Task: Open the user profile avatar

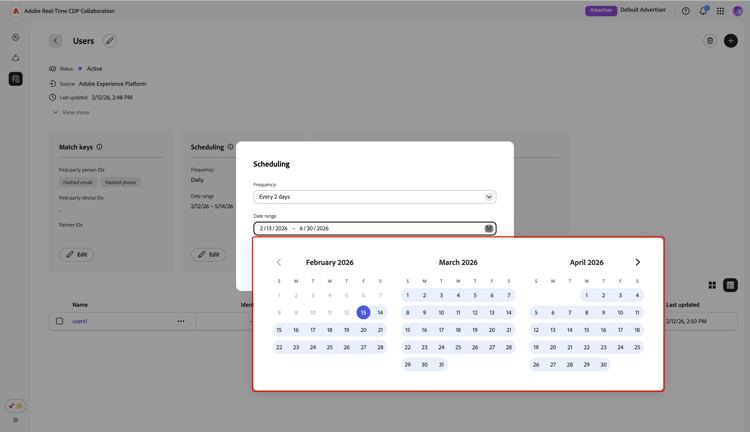Action: click(738, 11)
